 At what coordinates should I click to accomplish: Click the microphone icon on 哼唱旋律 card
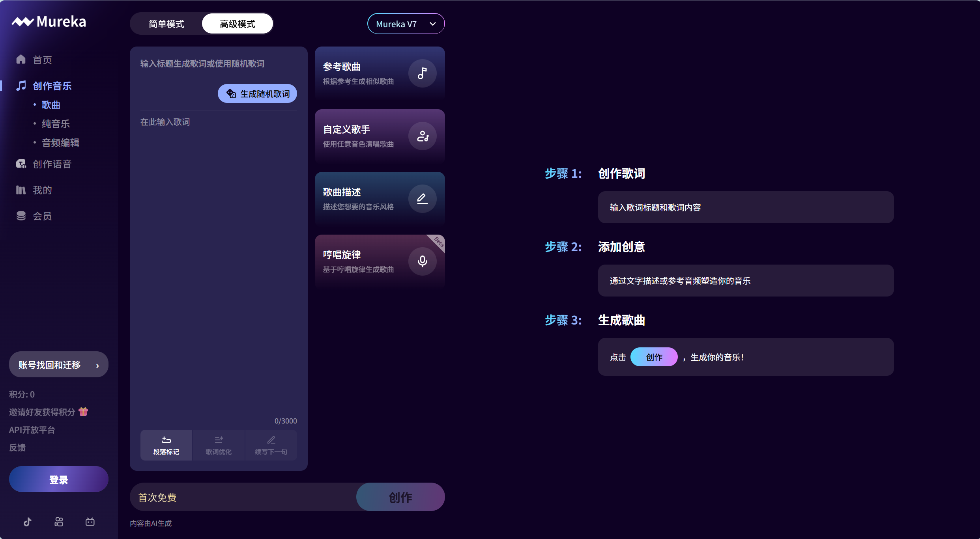(422, 261)
